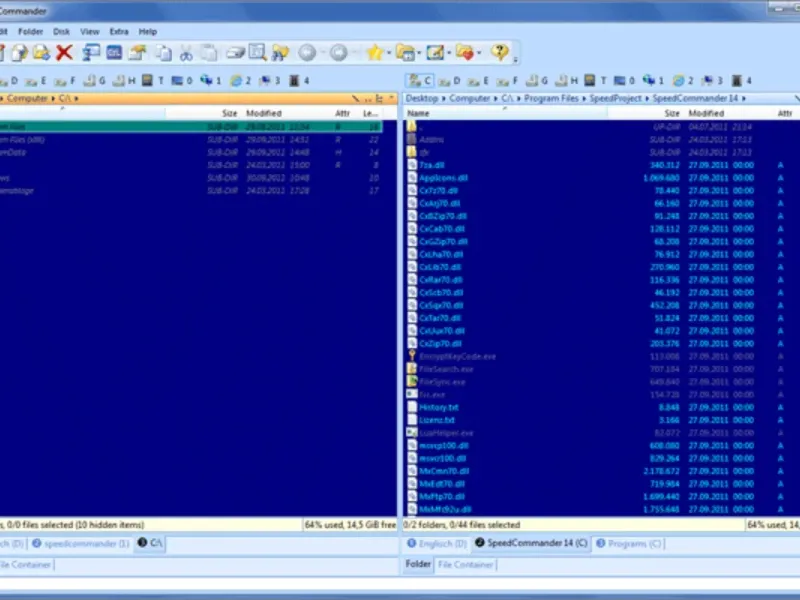Open the Help menu

(148, 32)
